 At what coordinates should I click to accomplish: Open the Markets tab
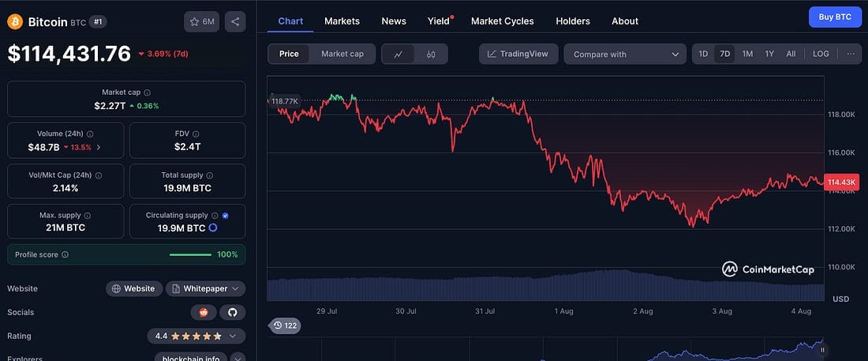point(342,21)
